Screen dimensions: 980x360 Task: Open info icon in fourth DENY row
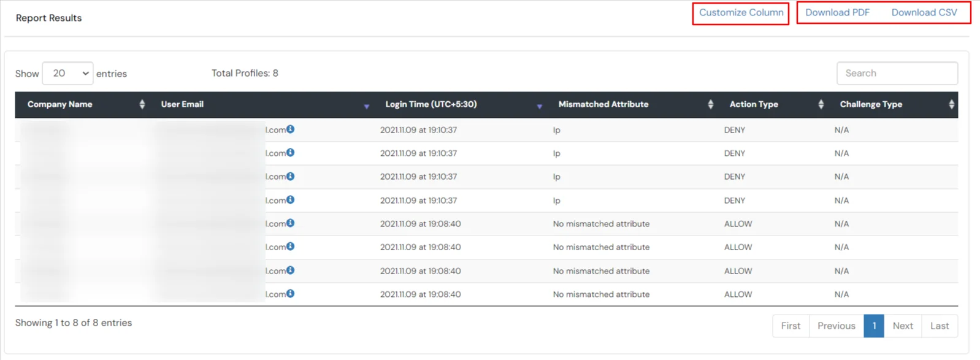291,199
